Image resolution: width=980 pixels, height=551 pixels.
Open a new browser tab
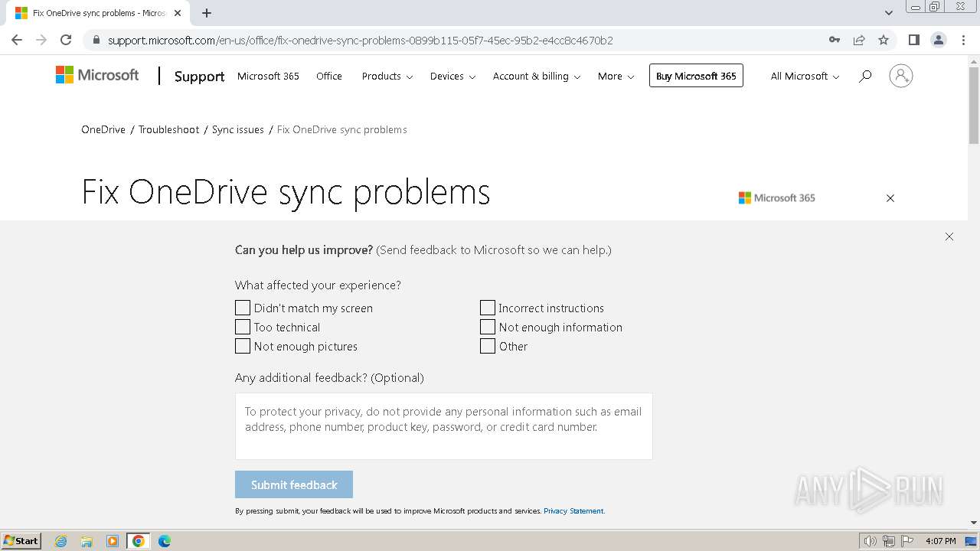(207, 13)
